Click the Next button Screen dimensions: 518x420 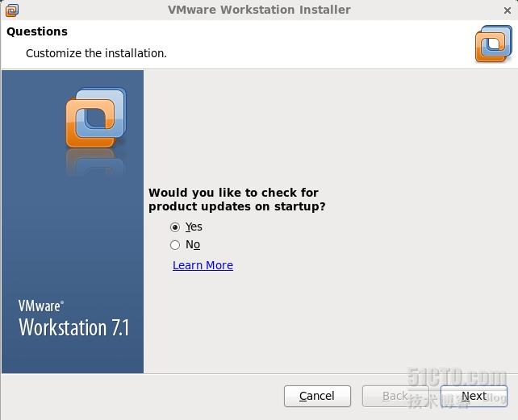pyautogui.click(x=474, y=396)
